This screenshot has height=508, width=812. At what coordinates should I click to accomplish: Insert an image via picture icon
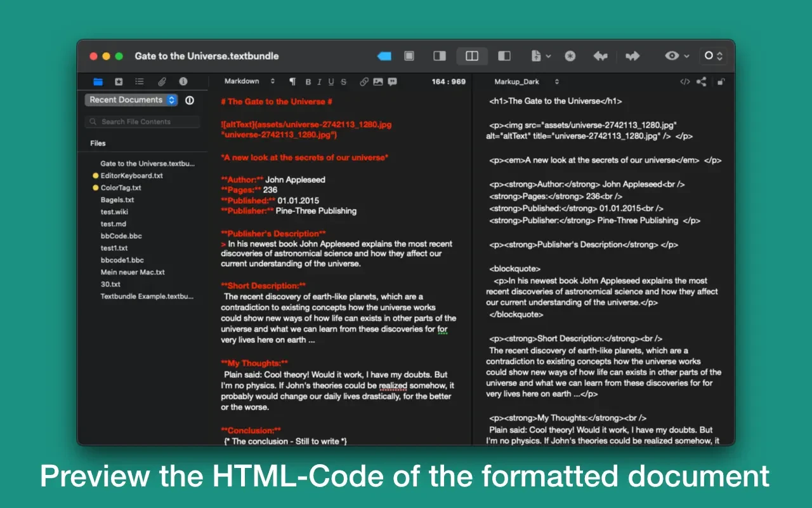tap(378, 82)
